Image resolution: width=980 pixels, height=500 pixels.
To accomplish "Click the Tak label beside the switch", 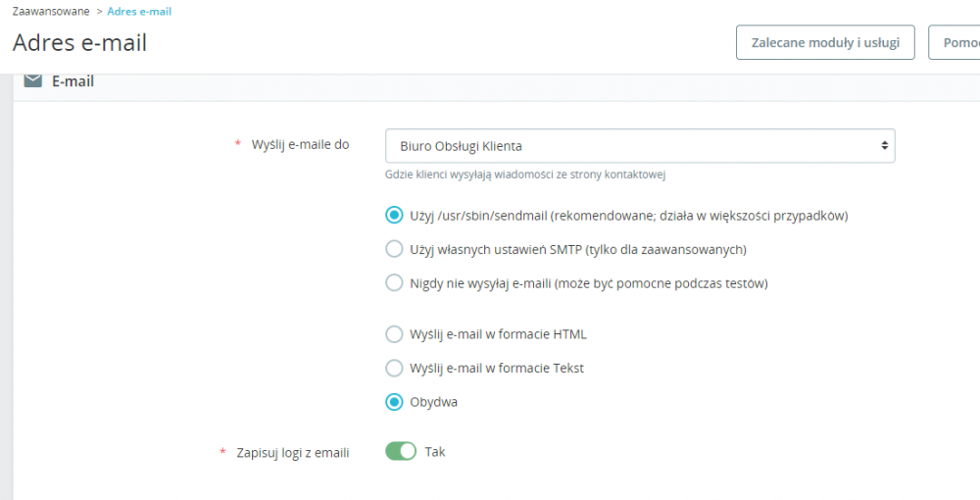I will pos(435,452).
